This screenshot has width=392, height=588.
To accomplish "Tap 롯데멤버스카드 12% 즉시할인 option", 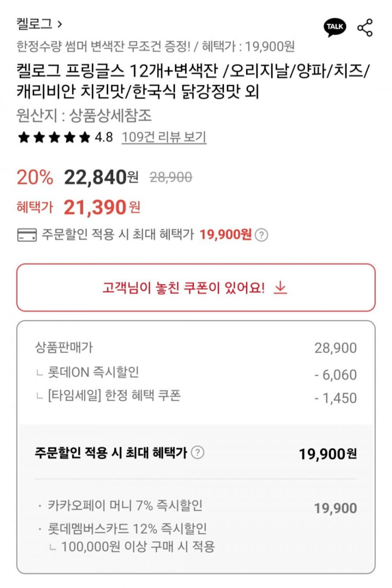I will click(x=127, y=529).
